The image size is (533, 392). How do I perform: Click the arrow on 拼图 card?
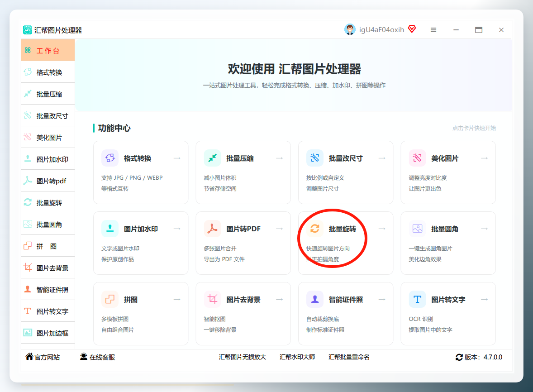click(177, 300)
